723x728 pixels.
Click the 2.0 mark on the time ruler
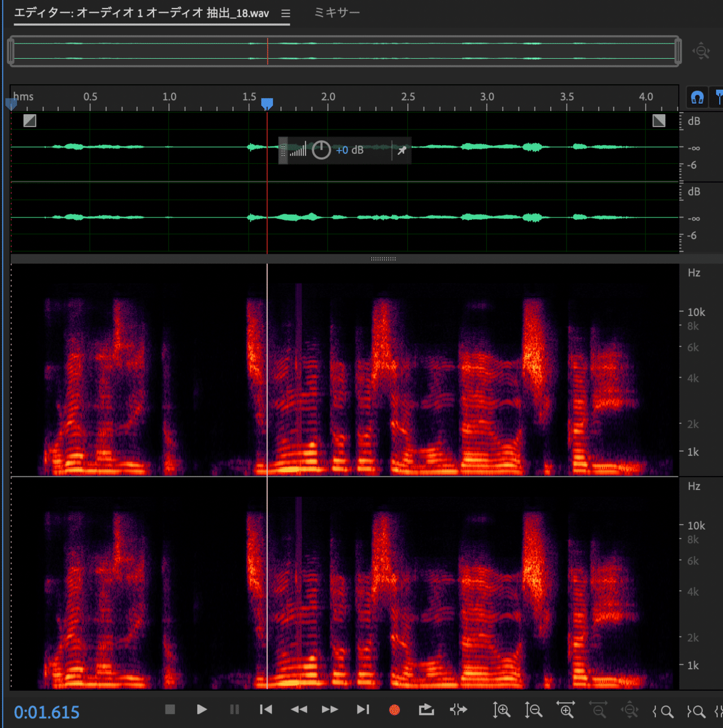pyautogui.click(x=328, y=97)
